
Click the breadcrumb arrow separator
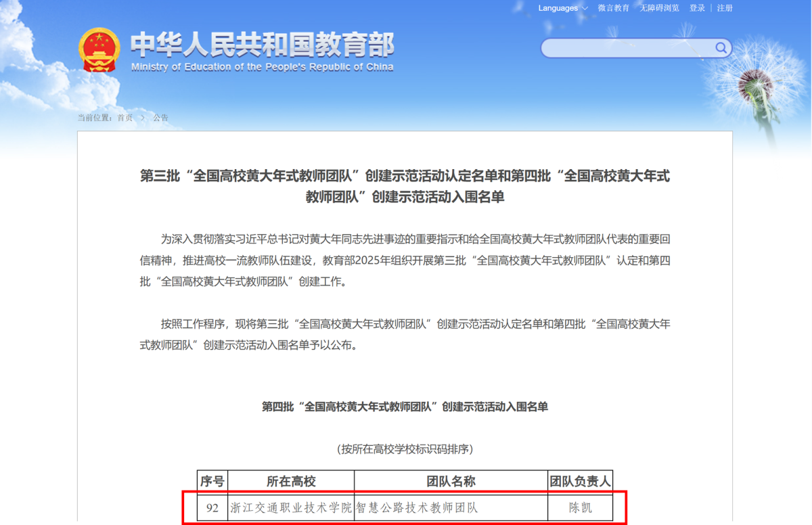tap(143, 118)
